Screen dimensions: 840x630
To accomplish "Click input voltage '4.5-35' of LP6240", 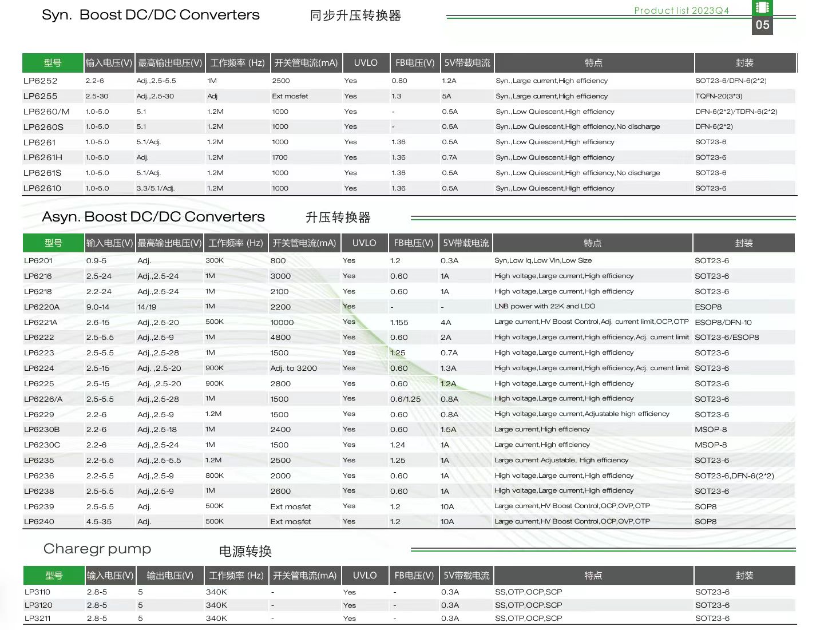I will tap(99, 521).
